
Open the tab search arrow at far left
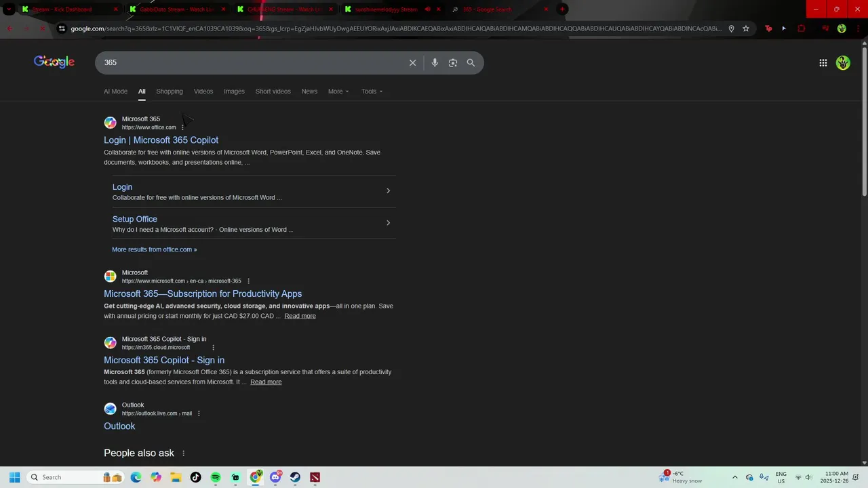[9, 9]
